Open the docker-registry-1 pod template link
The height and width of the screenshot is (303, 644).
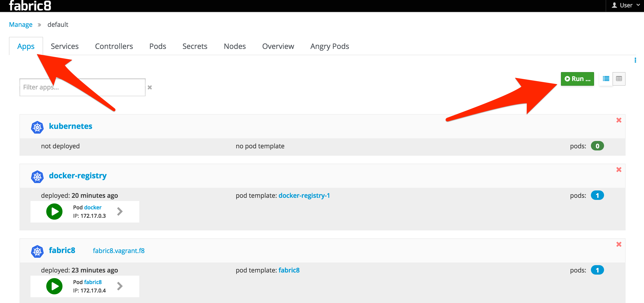click(x=304, y=195)
